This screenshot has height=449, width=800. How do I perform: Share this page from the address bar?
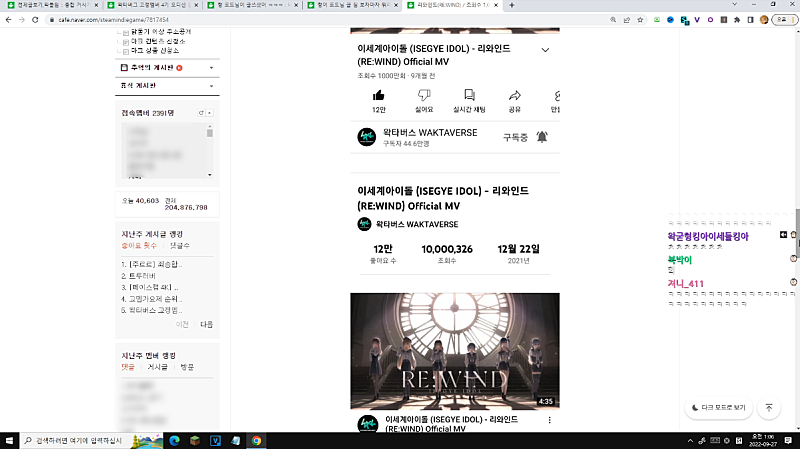click(x=627, y=20)
